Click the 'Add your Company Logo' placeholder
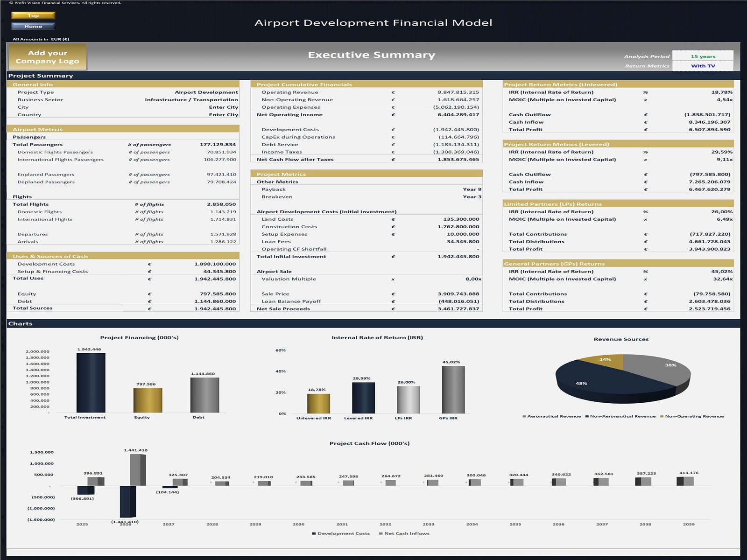The width and height of the screenshot is (747, 560). click(x=47, y=57)
